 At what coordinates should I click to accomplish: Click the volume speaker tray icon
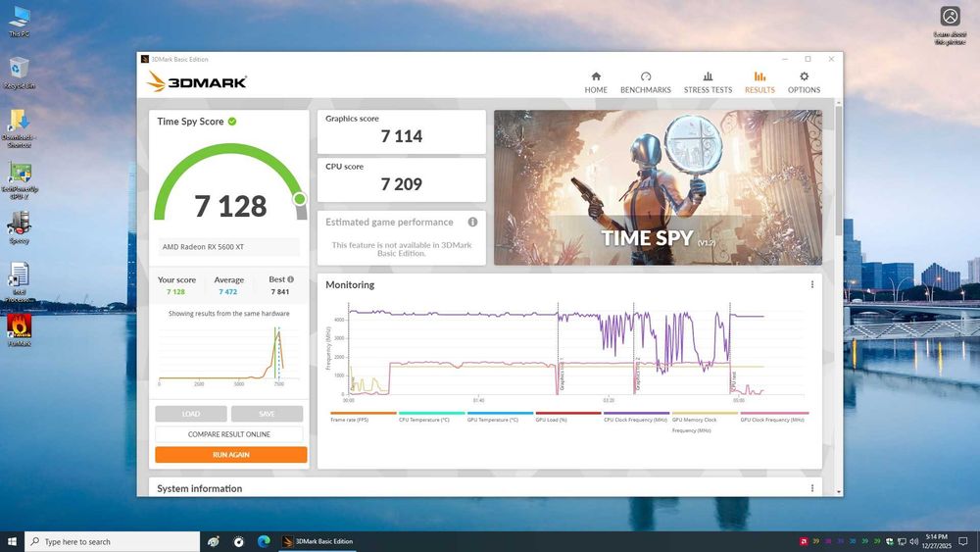point(913,541)
